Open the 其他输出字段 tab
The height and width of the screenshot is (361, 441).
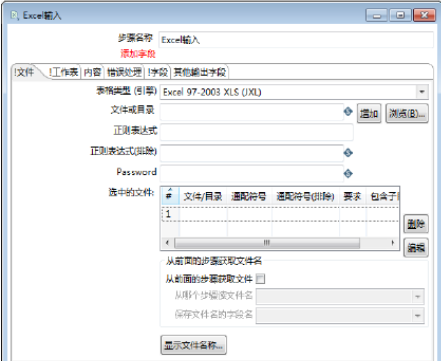coord(200,72)
